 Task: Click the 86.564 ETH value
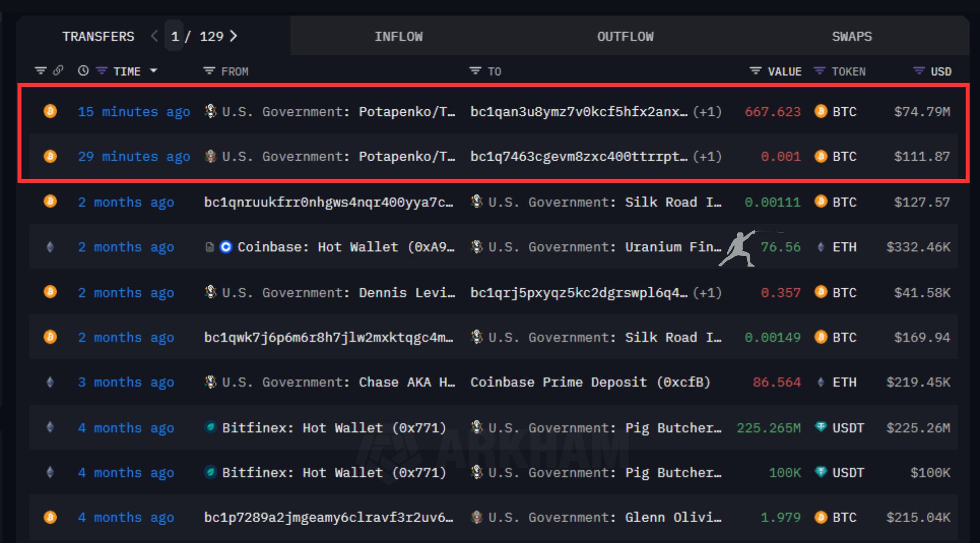pos(777,382)
